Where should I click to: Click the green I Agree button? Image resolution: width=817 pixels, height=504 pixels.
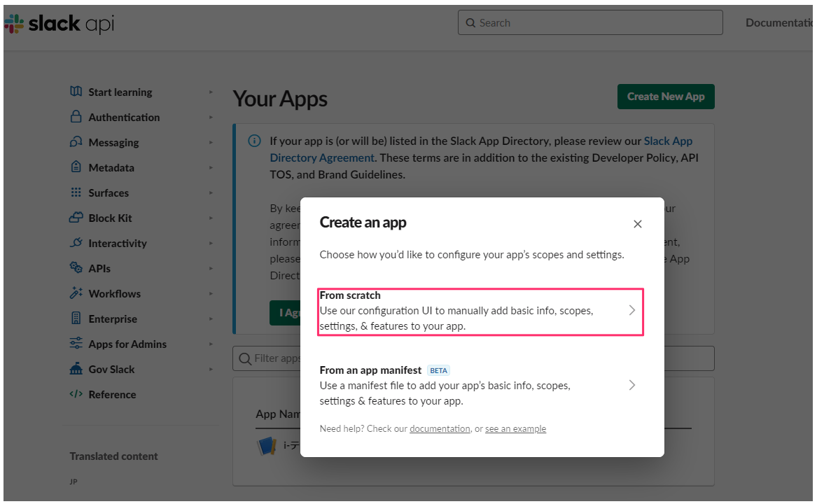(x=285, y=313)
